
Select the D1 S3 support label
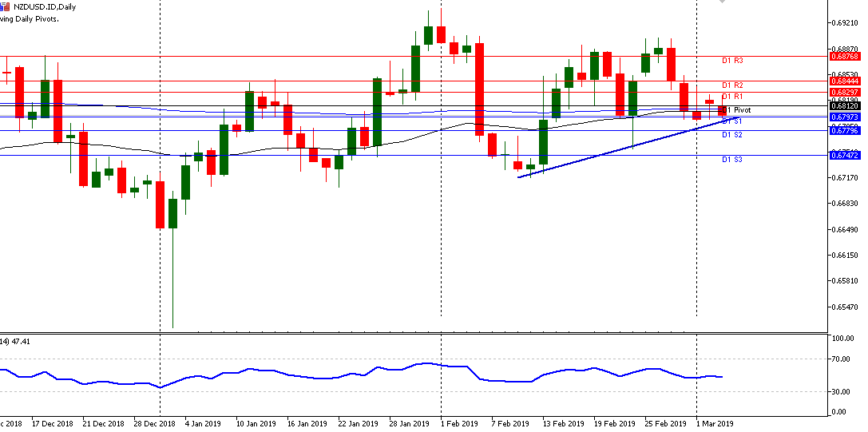732,160
